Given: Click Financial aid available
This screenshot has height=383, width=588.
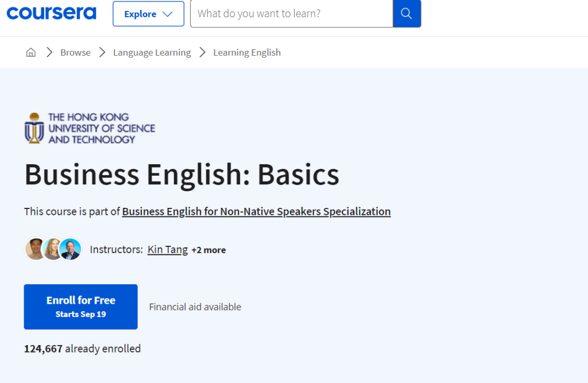Looking at the screenshot, I should (195, 307).
